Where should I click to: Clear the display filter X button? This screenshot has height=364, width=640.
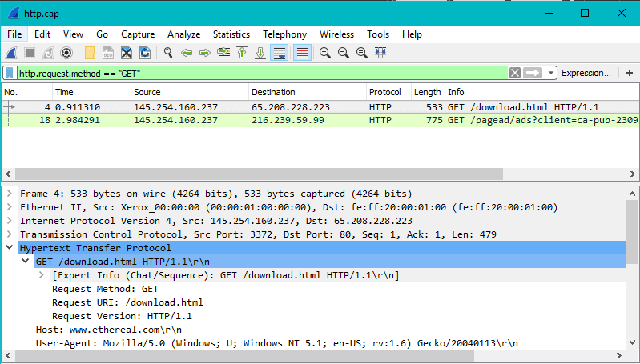(515, 73)
